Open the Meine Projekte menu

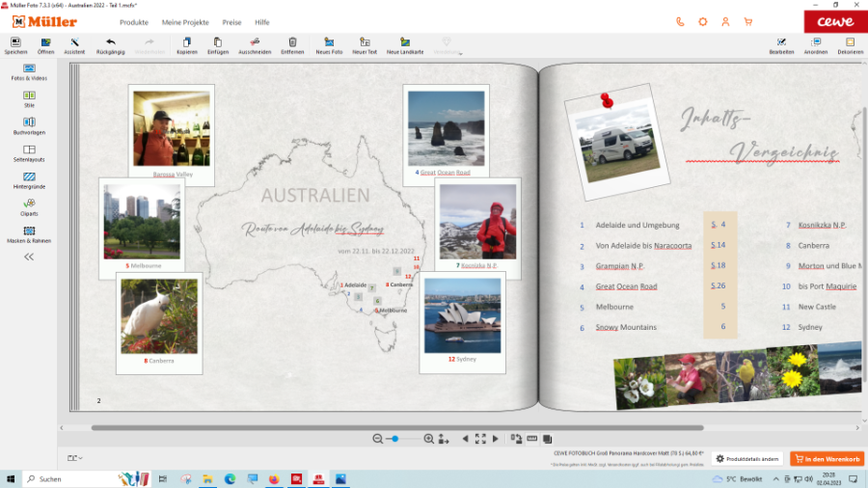pyautogui.click(x=185, y=21)
